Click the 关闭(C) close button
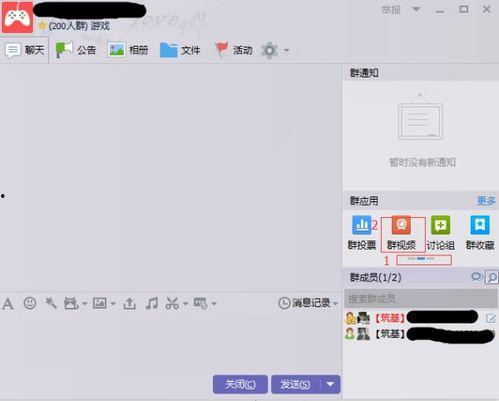This screenshot has width=499, height=401. [x=240, y=384]
